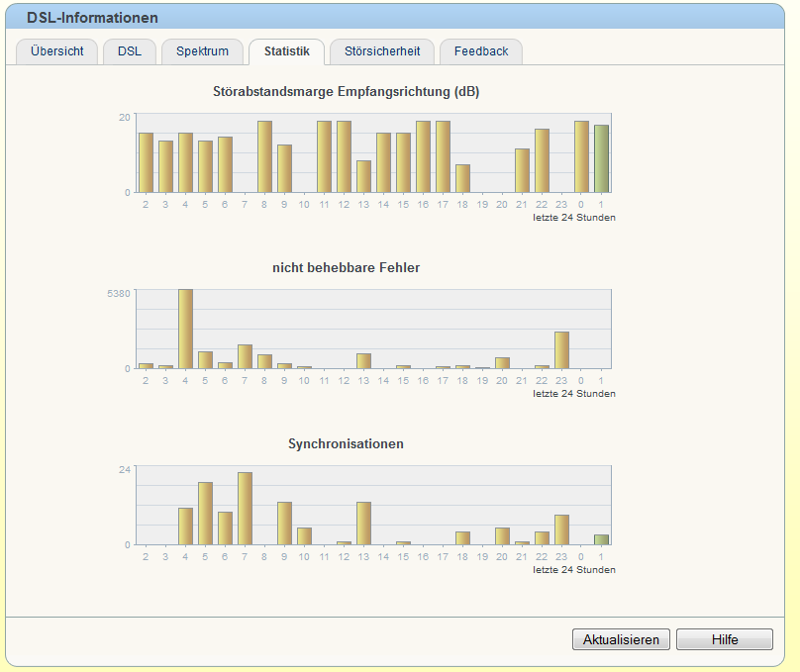Viewport: 800px width, 672px height.
Task: Switch to the DSL tab
Action: click(x=130, y=51)
